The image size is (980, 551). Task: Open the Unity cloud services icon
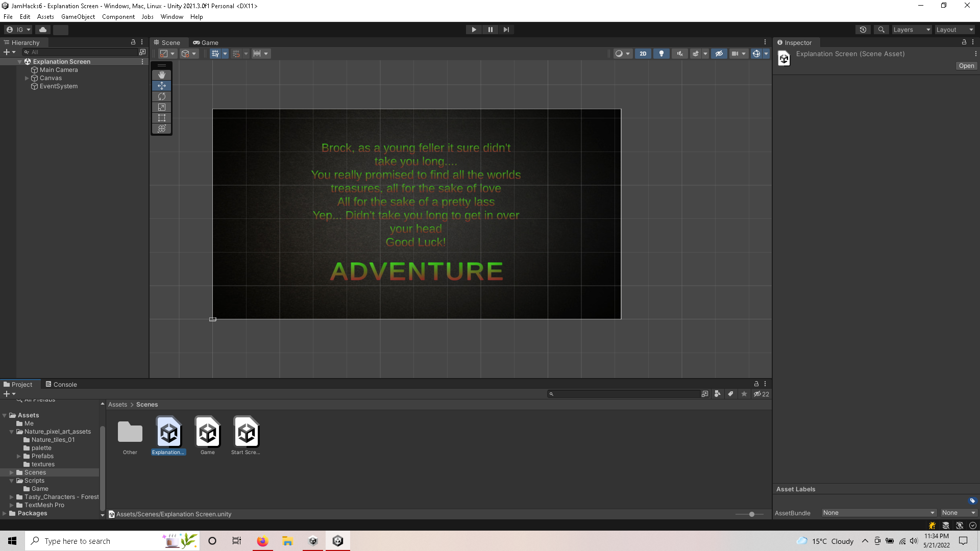click(x=43, y=30)
